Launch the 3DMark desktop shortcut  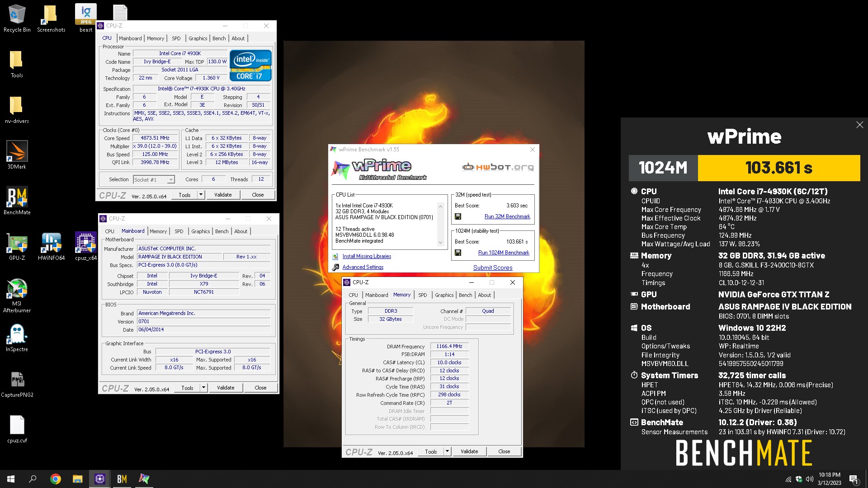pyautogui.click(x=17, y=155)
